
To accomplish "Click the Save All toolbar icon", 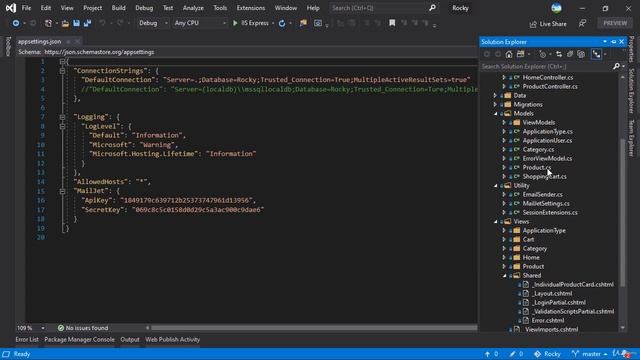I will tap(87, 23).
